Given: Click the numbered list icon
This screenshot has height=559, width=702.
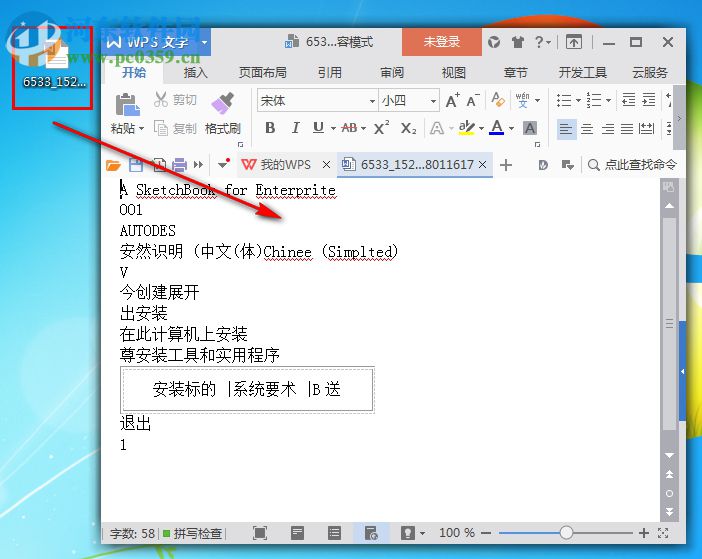Looking at the screenshot, I should pos(594,100).
